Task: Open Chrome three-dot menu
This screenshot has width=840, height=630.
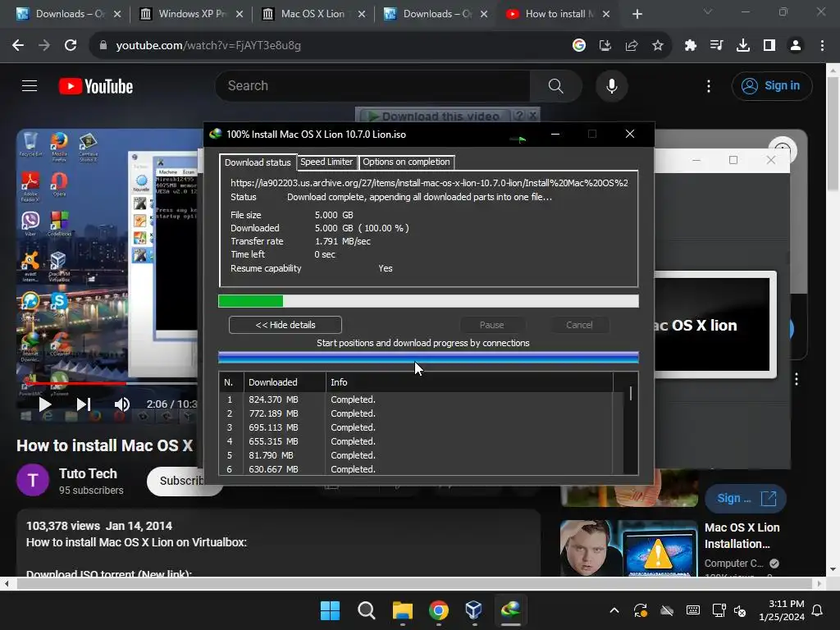Action: (x=822, y=46)
